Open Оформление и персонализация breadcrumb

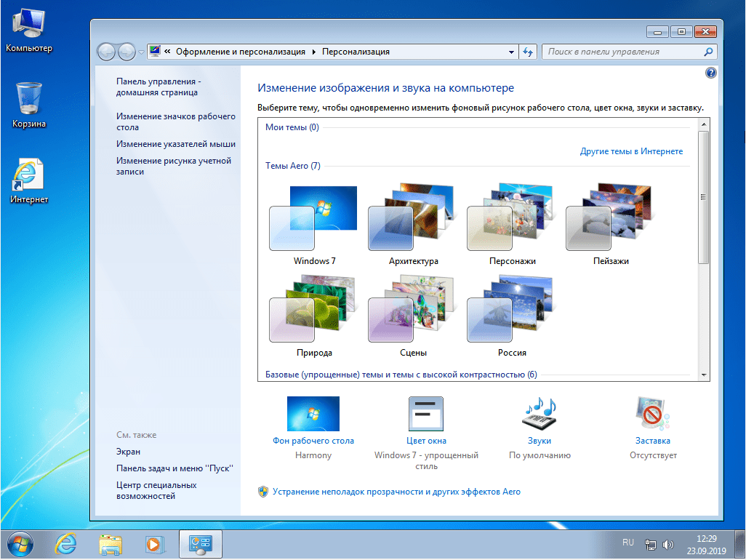click(240, 52)
